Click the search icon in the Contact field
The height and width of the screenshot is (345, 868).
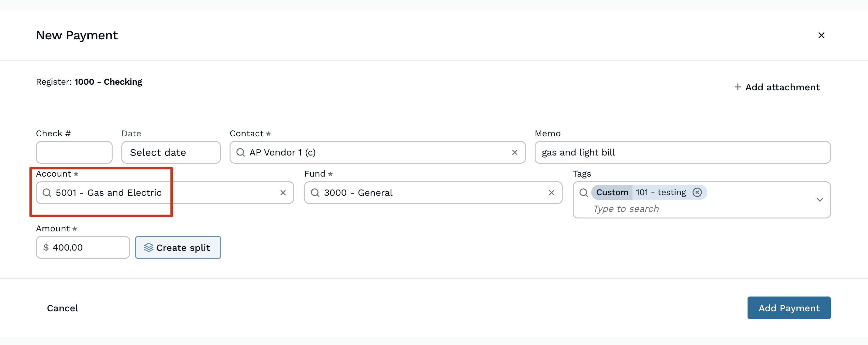[x=240, y=152]
